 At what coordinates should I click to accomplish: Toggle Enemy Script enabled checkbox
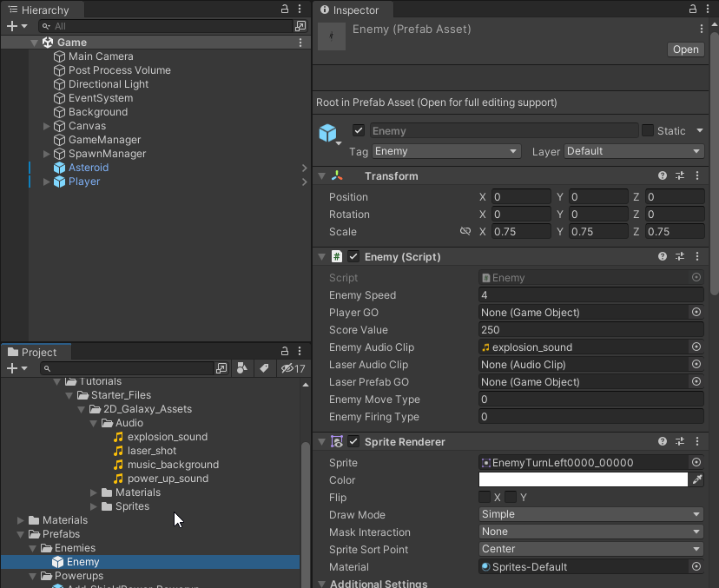pos(353,256)
